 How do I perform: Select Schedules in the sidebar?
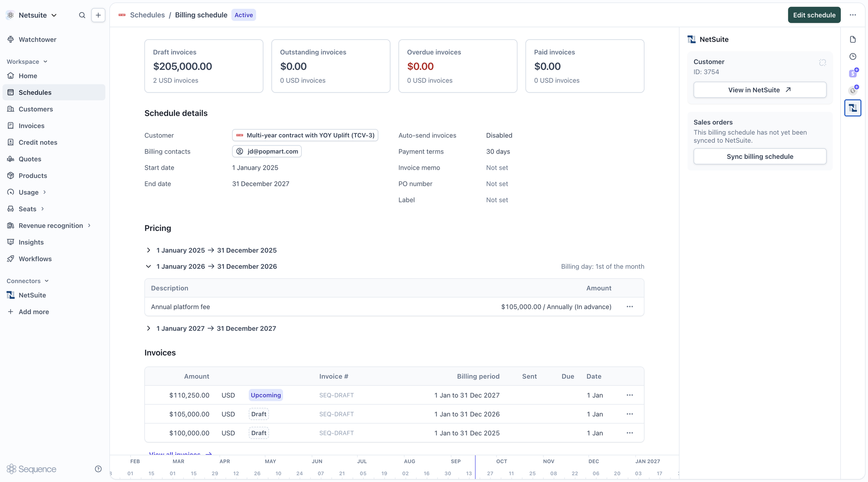54,92
